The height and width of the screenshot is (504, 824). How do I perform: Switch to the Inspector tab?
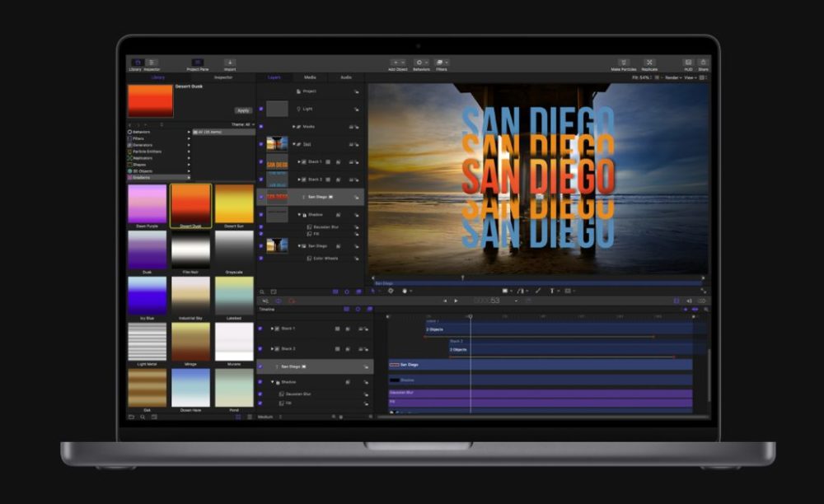223,77
